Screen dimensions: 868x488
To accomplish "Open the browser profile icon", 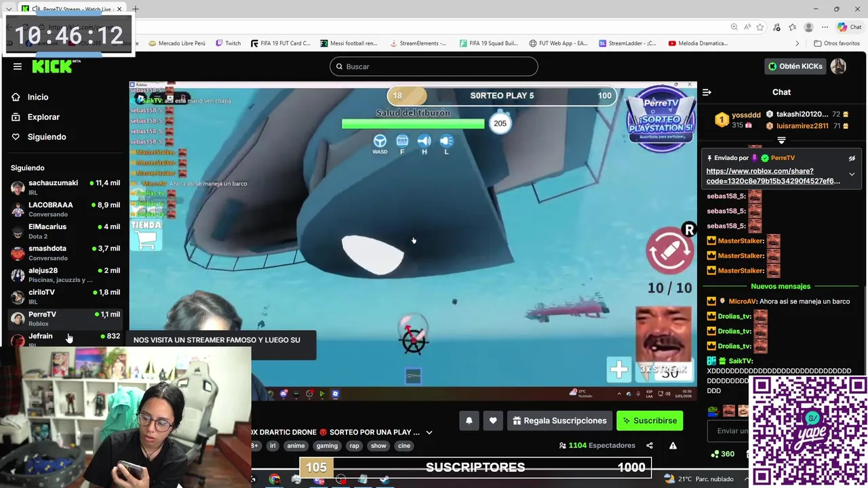I will pos(808,27).
